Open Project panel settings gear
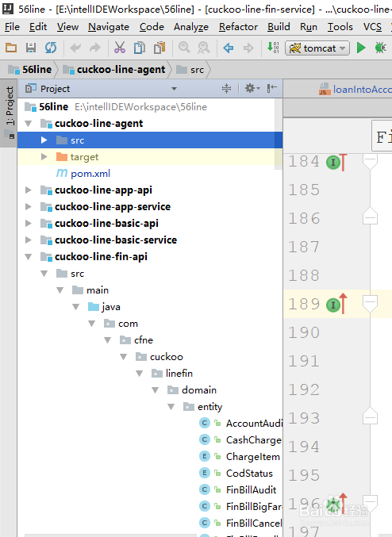Screen dimensions: 392x537 (x=252, y=89)
